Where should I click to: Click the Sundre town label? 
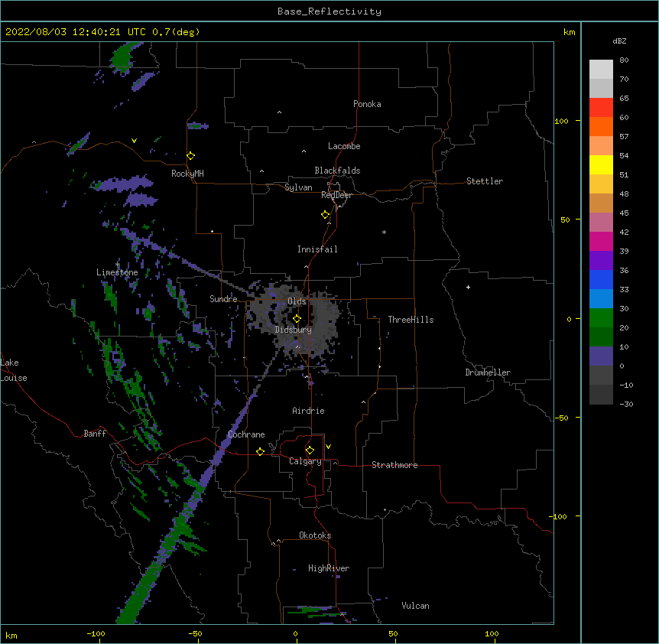[x=223, y=299]
